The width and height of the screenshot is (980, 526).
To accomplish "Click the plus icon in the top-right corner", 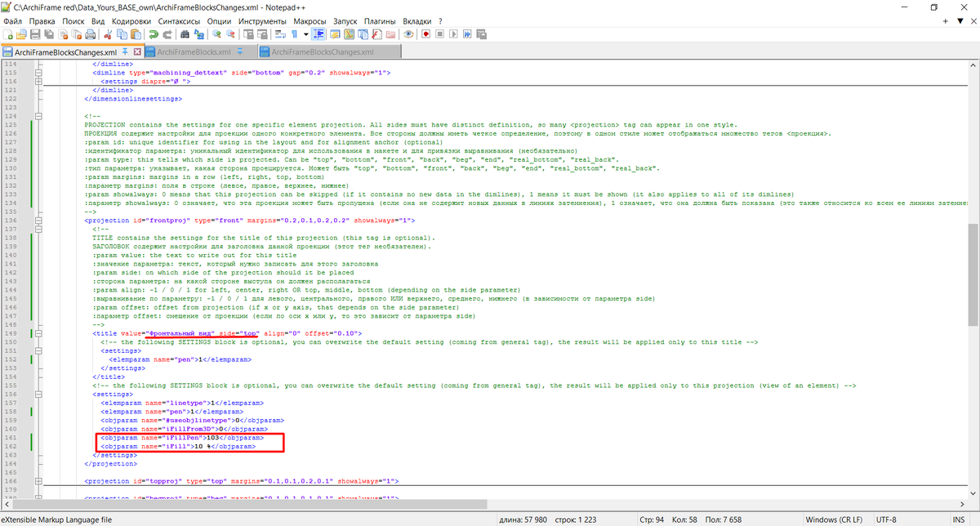I will [x=947, y=20].
